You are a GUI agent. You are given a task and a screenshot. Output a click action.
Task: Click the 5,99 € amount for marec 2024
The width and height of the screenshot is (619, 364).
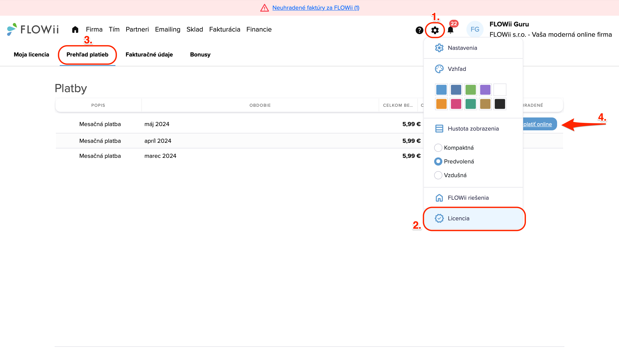pyautogui.click(x=411, y=156)
